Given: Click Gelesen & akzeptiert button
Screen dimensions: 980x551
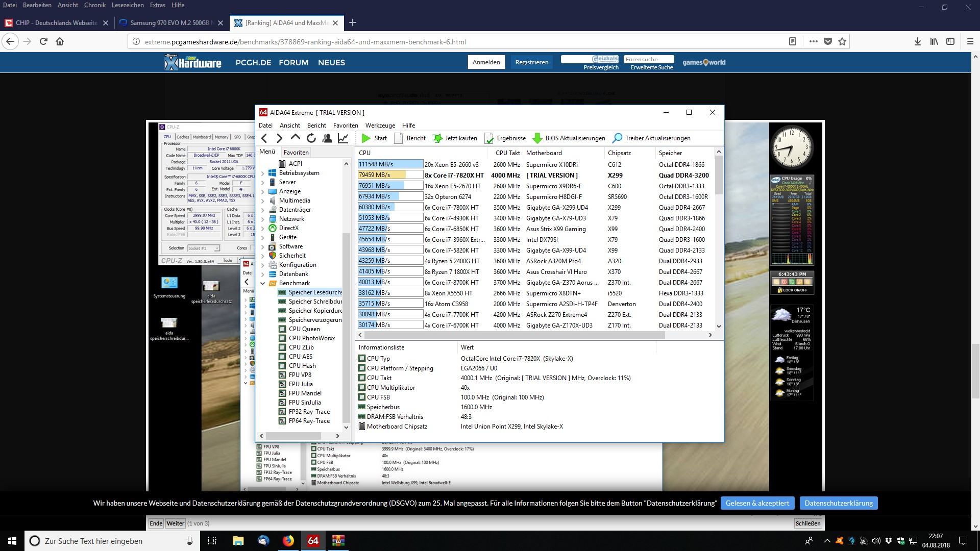Looking at the screenshot, I should tap(757, 503).
